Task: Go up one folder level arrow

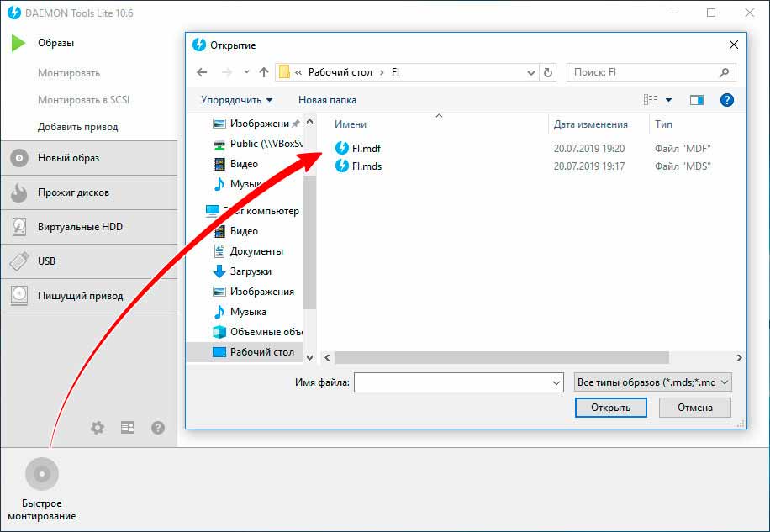Action: (264, 72)
